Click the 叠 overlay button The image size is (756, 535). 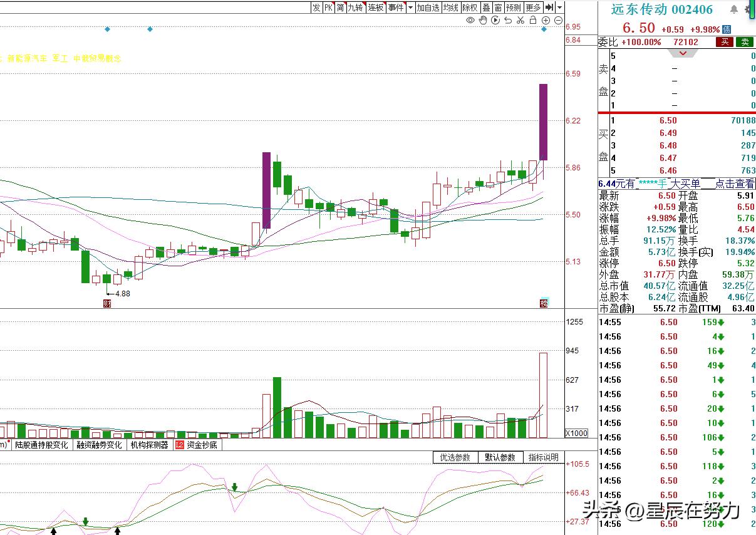[486, 8]
